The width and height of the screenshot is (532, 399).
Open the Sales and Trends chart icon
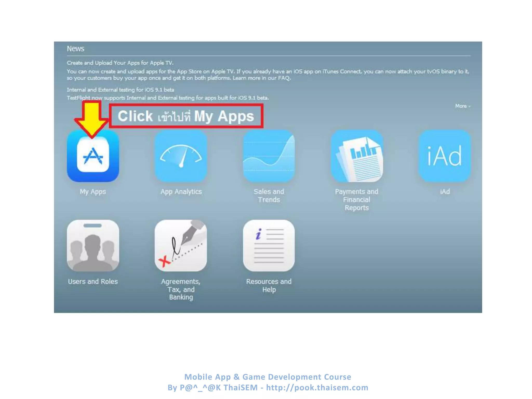pos(269,156)
